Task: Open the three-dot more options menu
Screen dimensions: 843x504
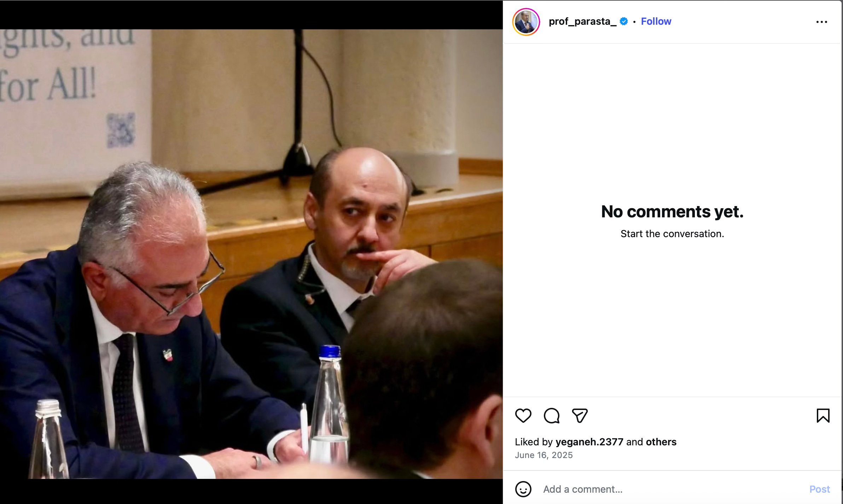Action: (x=821, y=22)
